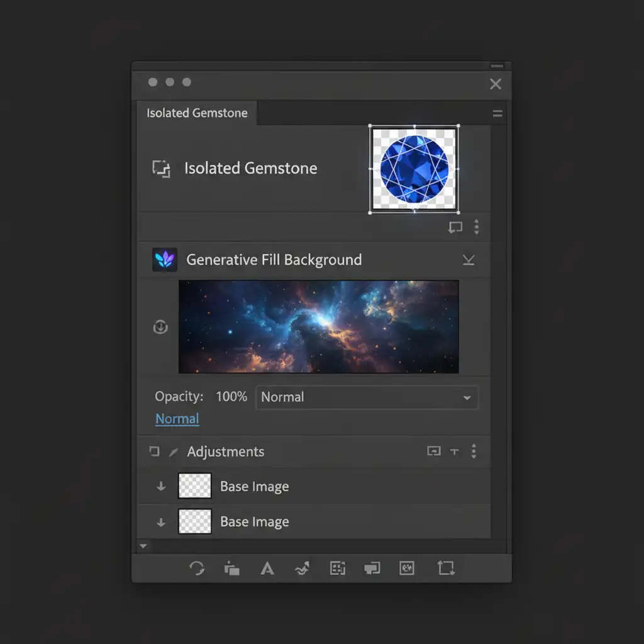Open the panel hamburger menu

coord(497,113)
